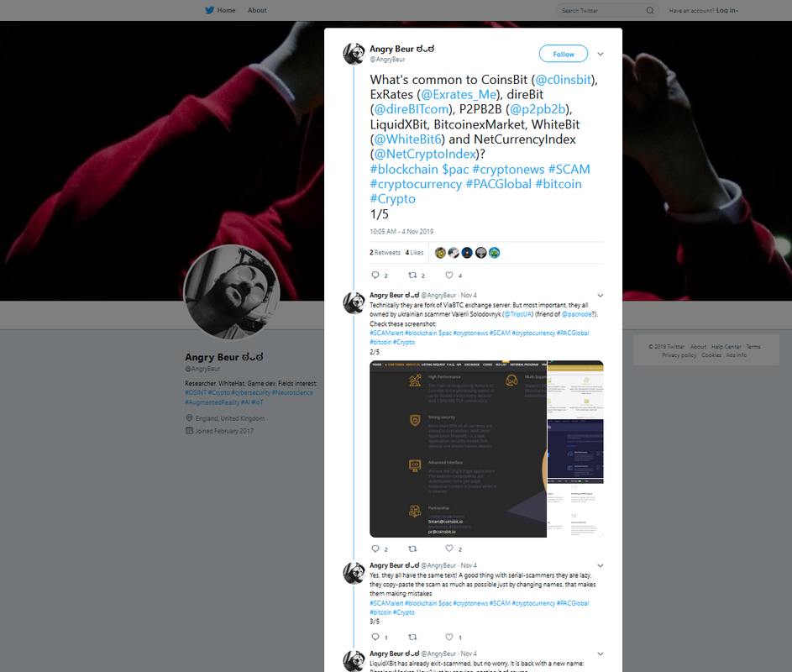
Task: Open the @TripsUA mention link
Action: click(x=518, y=314)
